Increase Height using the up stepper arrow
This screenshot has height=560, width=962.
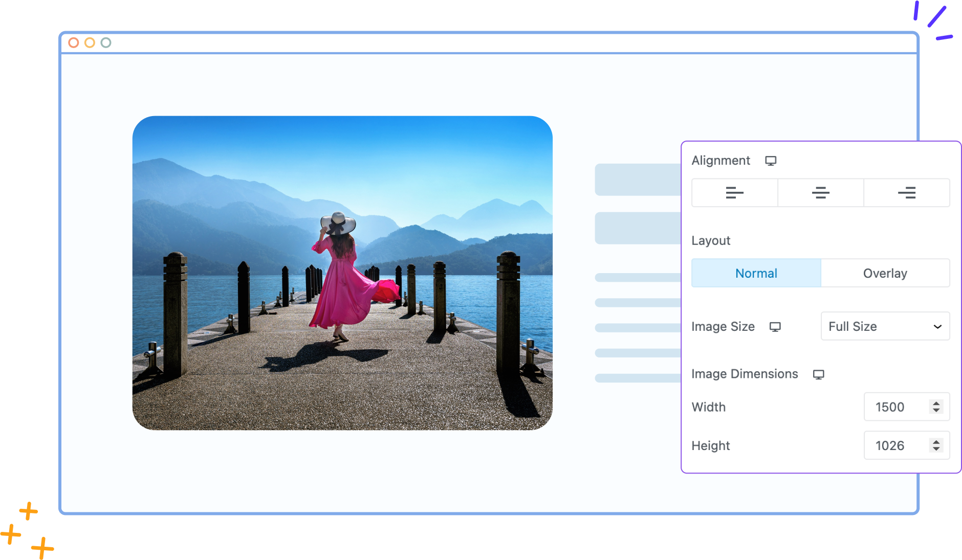936,442
